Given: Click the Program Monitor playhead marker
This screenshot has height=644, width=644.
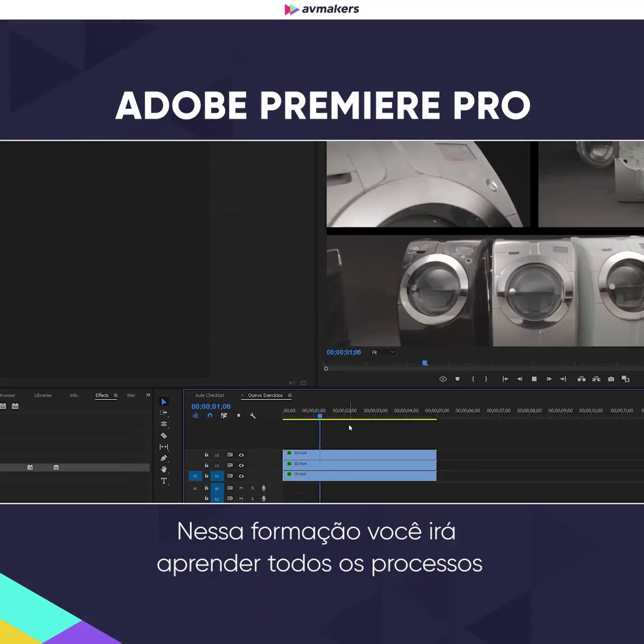Looking at the screenshot, I should pyautogui.click(x=425, y=363).
